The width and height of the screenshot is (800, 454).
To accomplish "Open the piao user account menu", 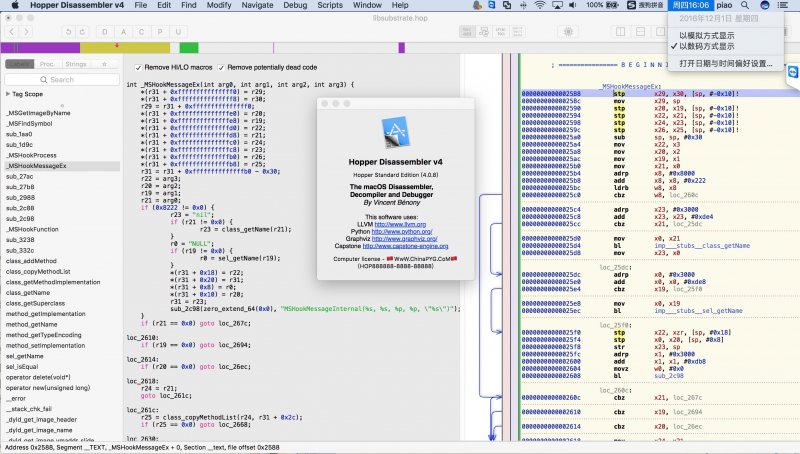I will (x=724, y=5).
